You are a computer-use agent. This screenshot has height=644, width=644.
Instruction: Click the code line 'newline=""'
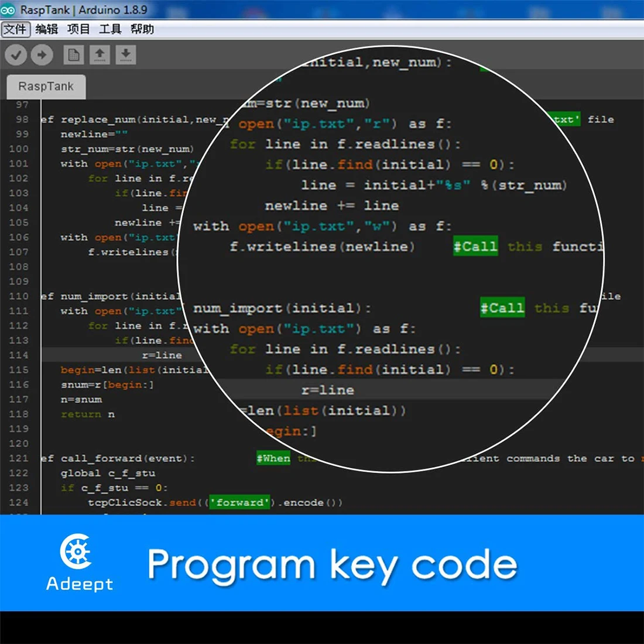click(x=94, y=134)
